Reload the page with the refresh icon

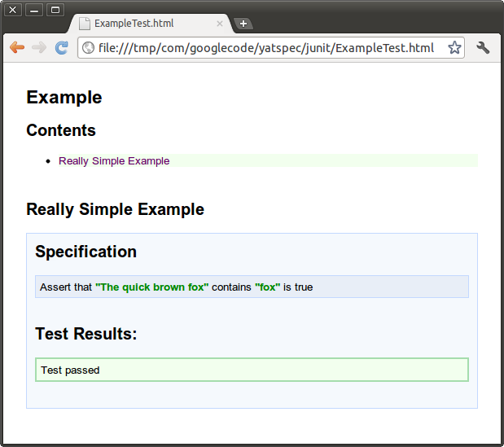[61, 48]
